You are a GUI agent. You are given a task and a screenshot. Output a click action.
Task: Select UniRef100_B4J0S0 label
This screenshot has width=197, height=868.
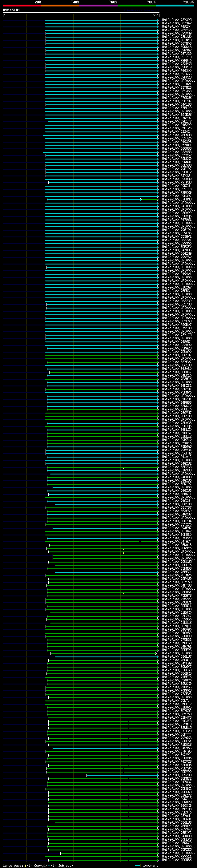click(x=176, y=369)
